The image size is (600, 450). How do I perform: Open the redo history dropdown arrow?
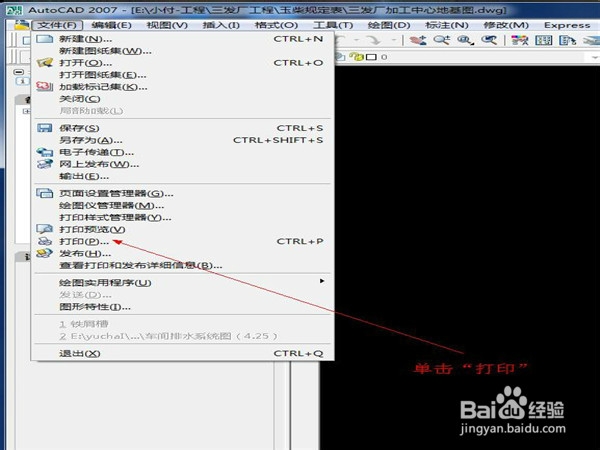pos(393,40)
